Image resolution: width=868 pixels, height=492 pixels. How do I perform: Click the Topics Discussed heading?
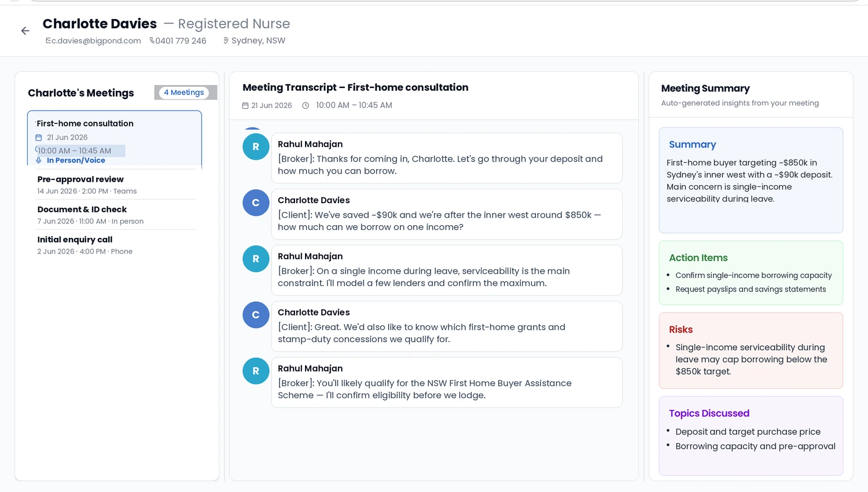tap(709, 413)
